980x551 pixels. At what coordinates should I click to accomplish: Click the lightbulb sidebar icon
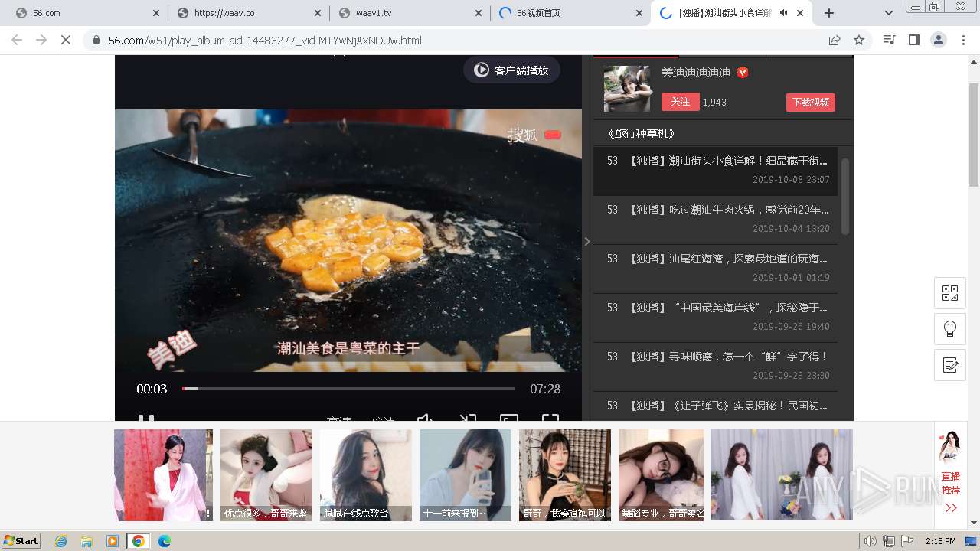[x=950, y=329]
